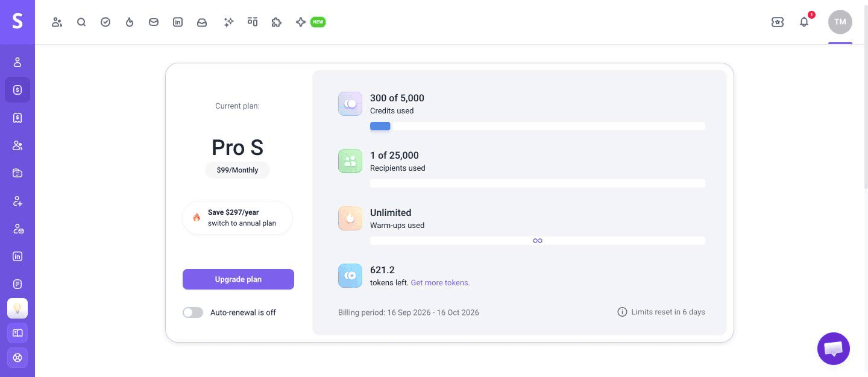Open the prospects people icon in top navigation
Image resolution: width=868 pixels, height=377 pixels.
tap(57, 22)
